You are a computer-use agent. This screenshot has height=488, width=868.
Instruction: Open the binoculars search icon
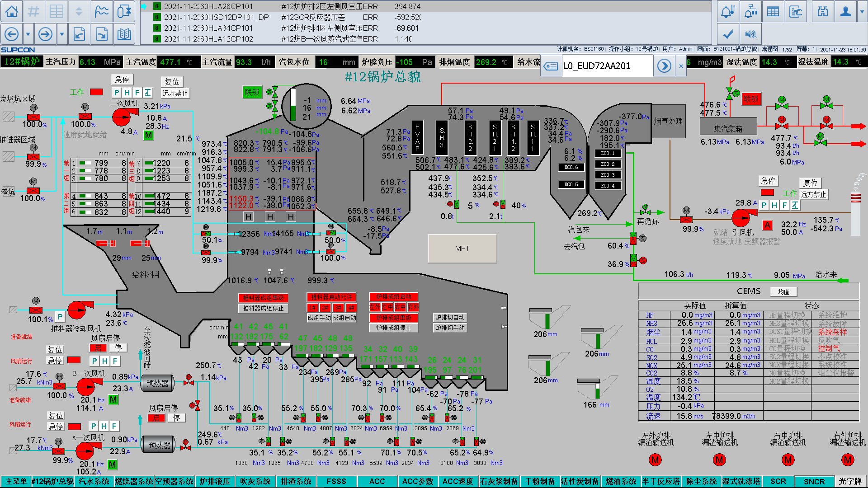tap(823, 12)
